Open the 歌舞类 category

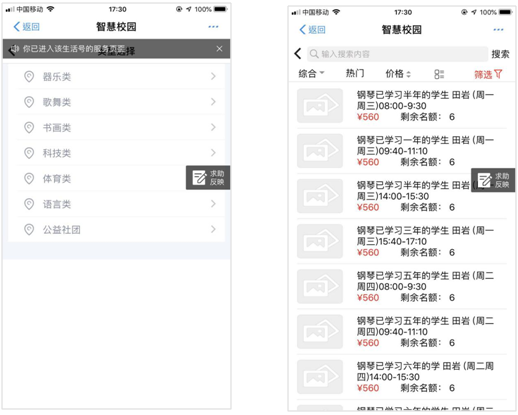tap(120, 102)
